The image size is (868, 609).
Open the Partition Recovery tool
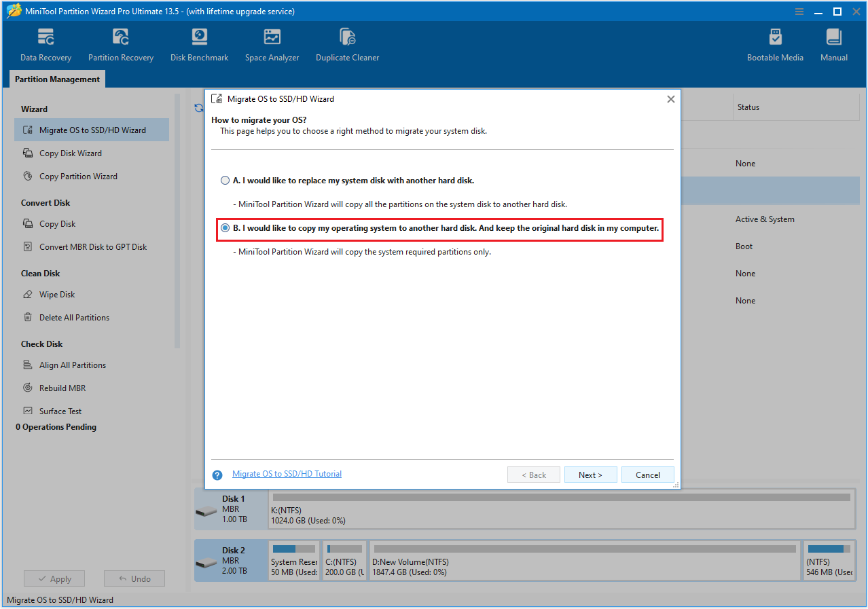point(120,44)
